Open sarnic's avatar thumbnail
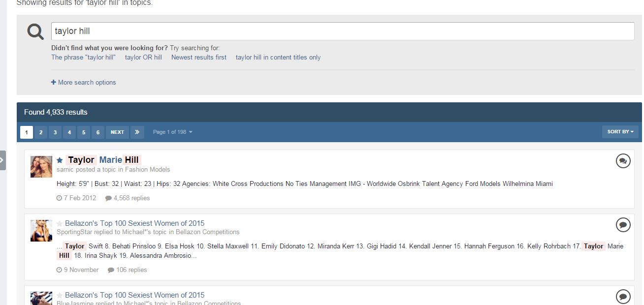The height and width of the screenshot is (305, 644). click(41, 167)
